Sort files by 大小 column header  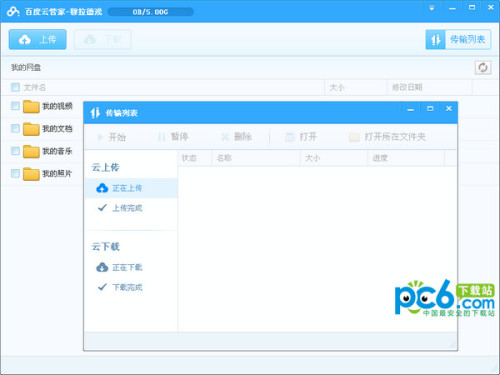tap(356, 87)
